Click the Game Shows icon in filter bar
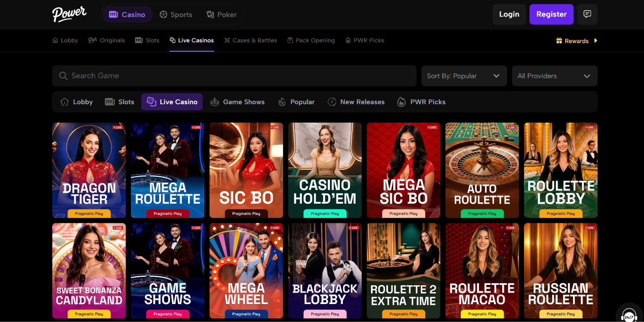The image size is (644, 322). 215,102
